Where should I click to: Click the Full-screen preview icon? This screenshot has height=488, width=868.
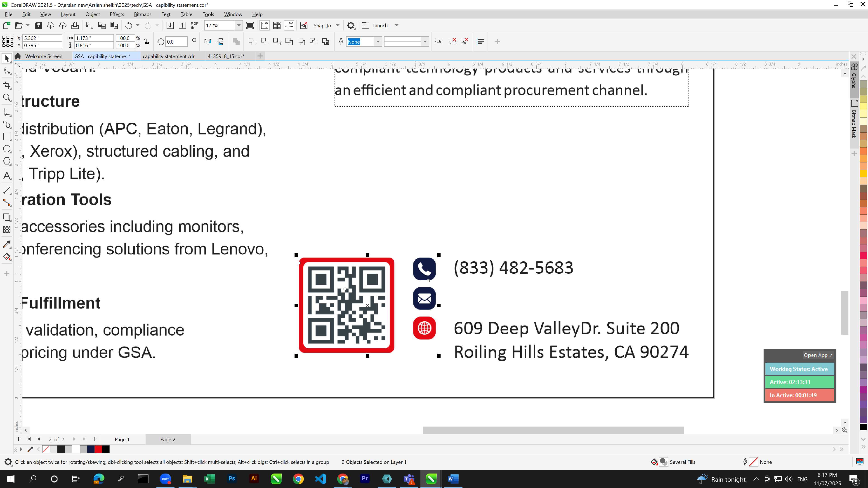pos(250,25)
